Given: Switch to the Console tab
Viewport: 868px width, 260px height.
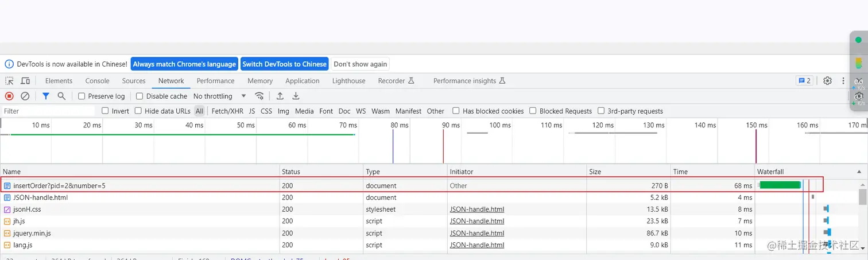Looking at the screenshot, I should tap(97, 81).
